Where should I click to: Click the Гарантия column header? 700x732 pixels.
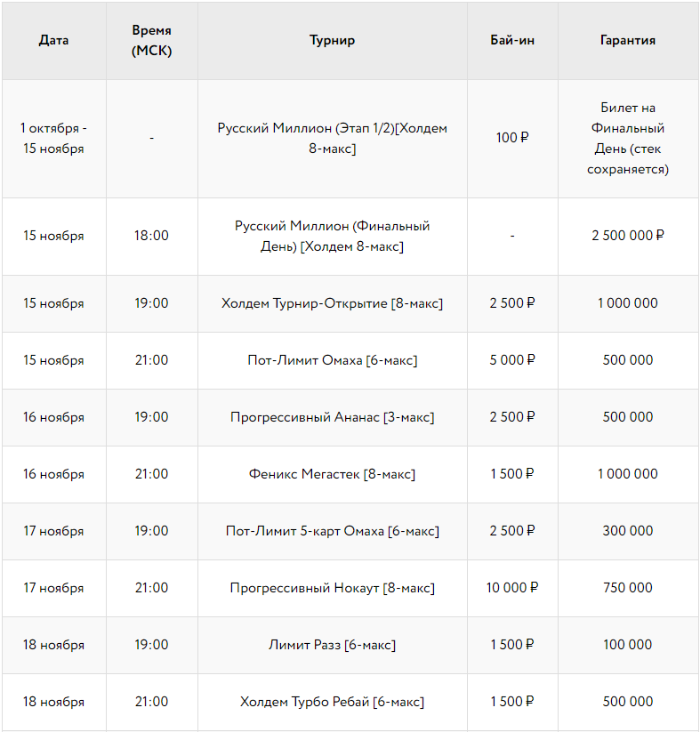tap(628, 40)
